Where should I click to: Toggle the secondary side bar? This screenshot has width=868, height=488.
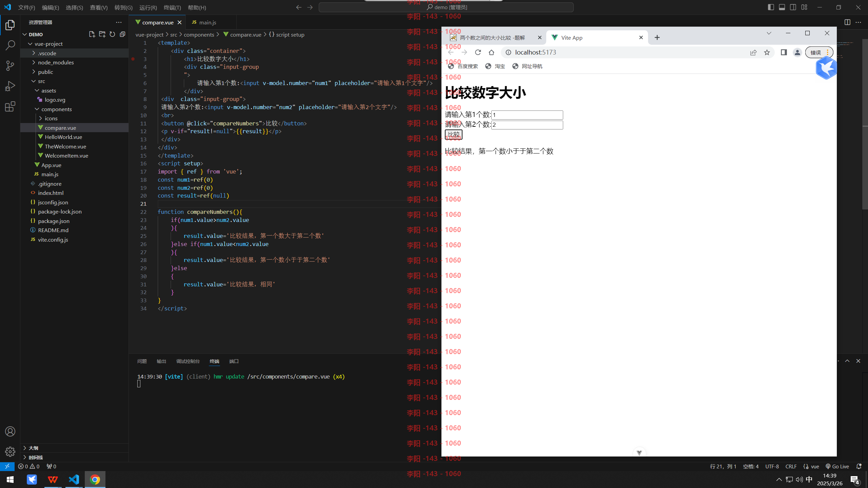tap(793, 7)
